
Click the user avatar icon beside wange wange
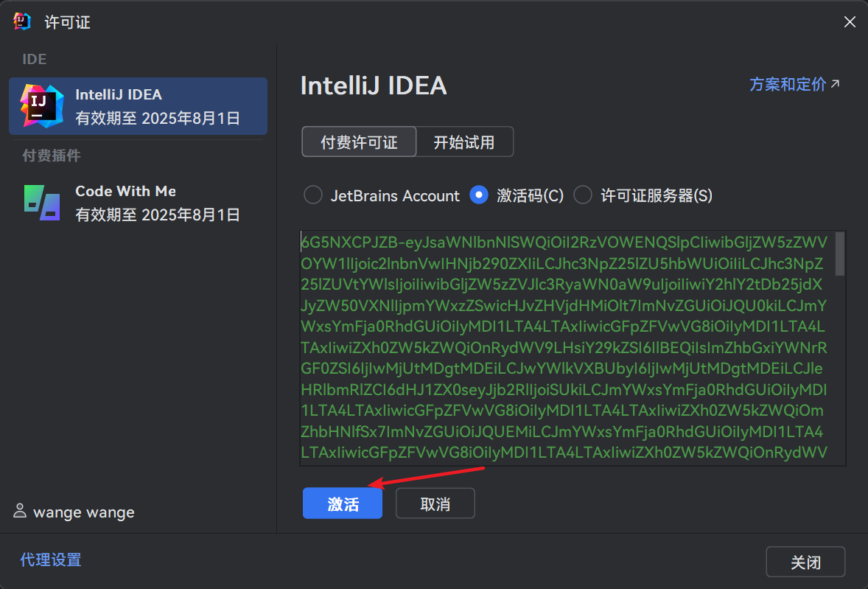pyautogui.click(x=20, y=511)
